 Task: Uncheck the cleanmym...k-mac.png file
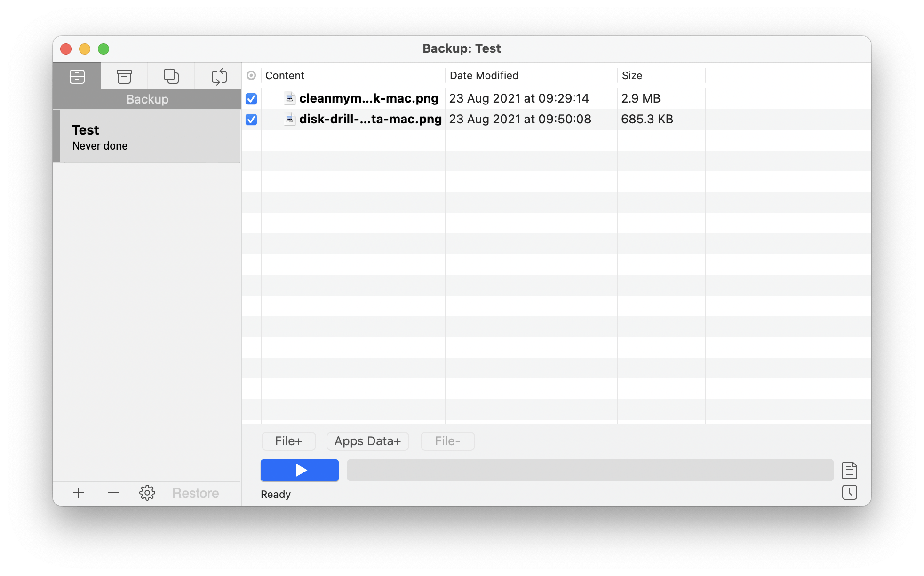(x=252, y=99)
